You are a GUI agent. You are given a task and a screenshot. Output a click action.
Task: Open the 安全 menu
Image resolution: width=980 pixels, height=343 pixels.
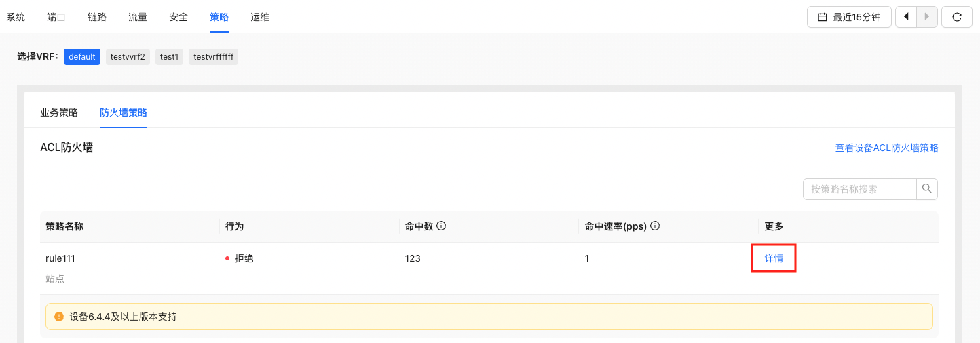tap(178, 17)
